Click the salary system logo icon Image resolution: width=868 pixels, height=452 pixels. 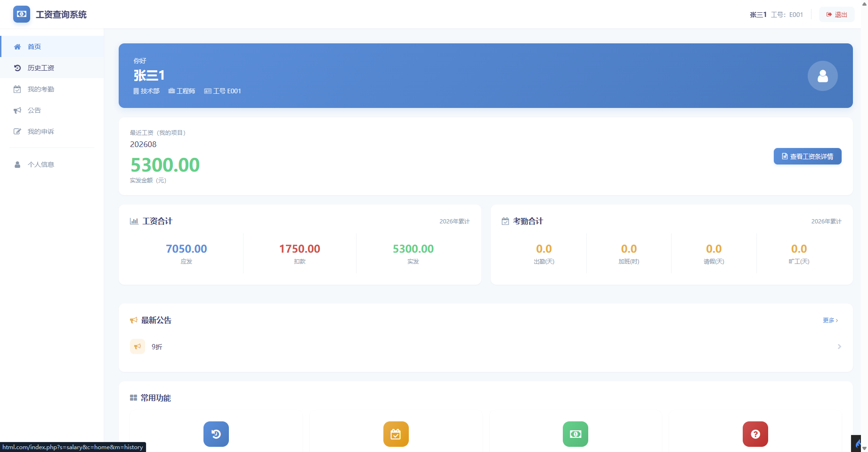click(21, 14)
